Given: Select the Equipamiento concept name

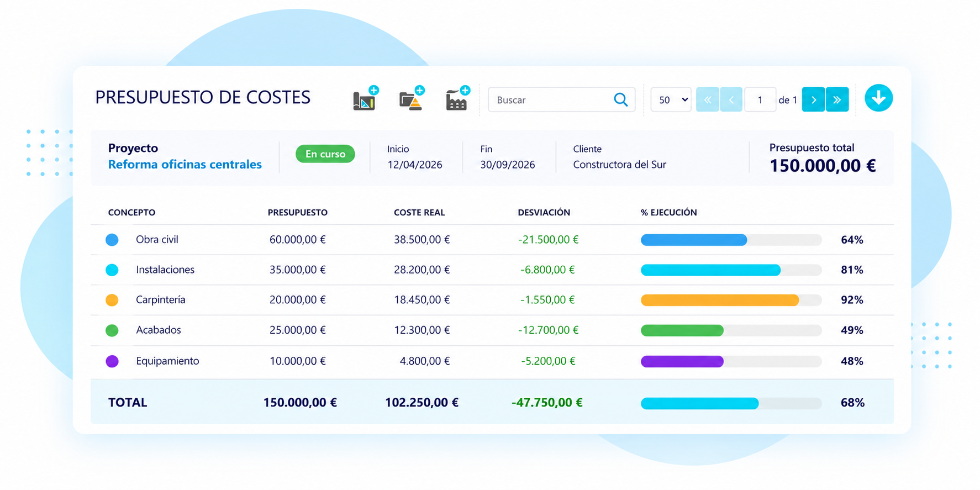Looking at the screenshot, I should (167, 361).
